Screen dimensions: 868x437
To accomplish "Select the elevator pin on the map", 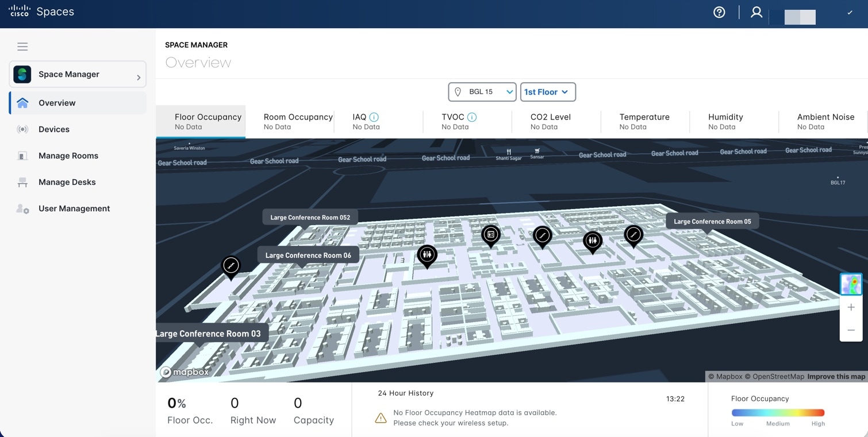I will pyautogui.click(x=491, y=235).
